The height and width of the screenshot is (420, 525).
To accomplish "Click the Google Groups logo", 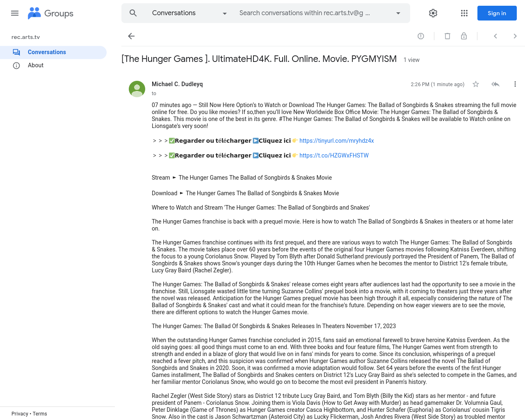I will click(x=50, y=13).
